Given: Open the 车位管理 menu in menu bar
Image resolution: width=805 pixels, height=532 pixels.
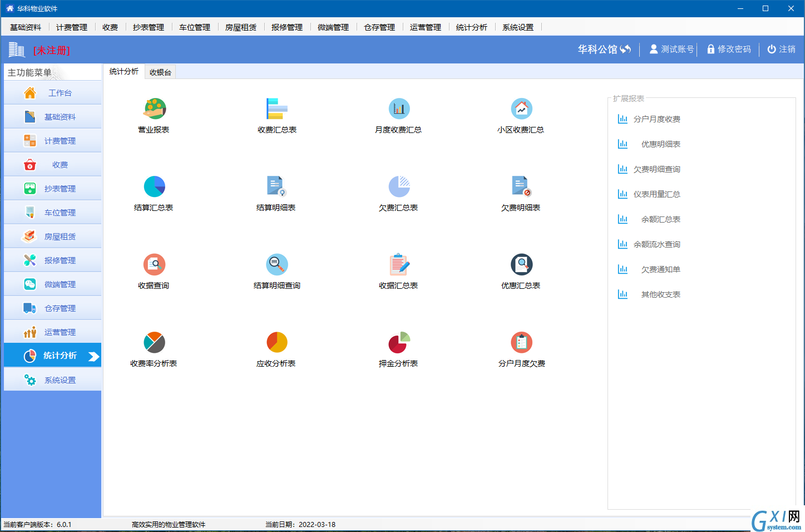Looking at the screenshot, I should coord(195,27).
